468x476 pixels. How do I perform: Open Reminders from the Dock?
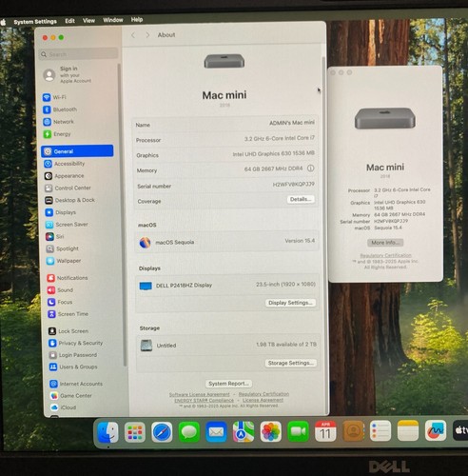[380, 431]
